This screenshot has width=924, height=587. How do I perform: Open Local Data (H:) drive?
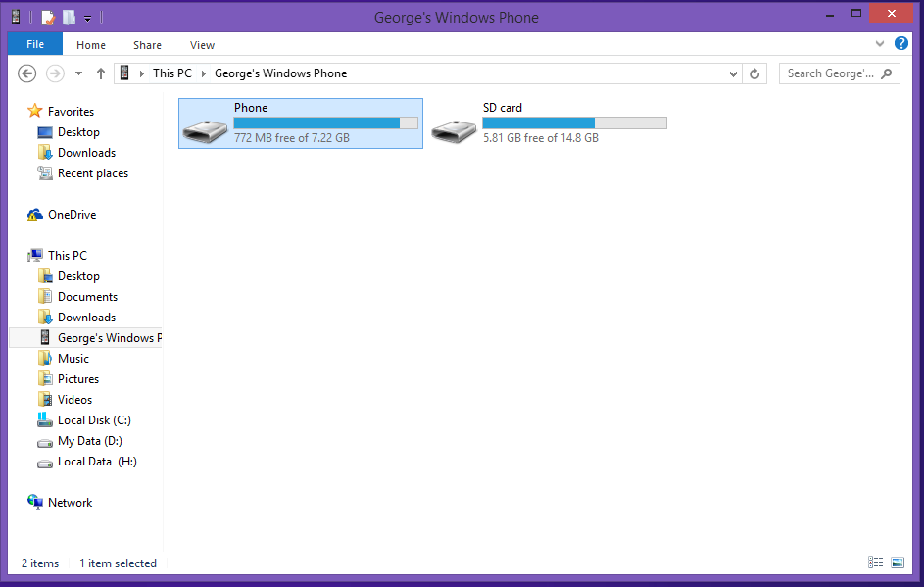[97, 462]
